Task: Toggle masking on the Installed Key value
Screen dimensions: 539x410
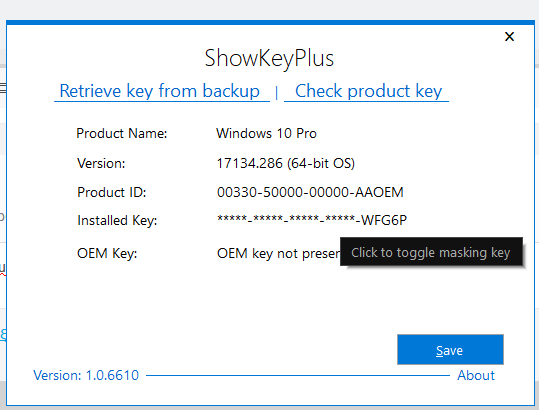Action: point(312,220)
